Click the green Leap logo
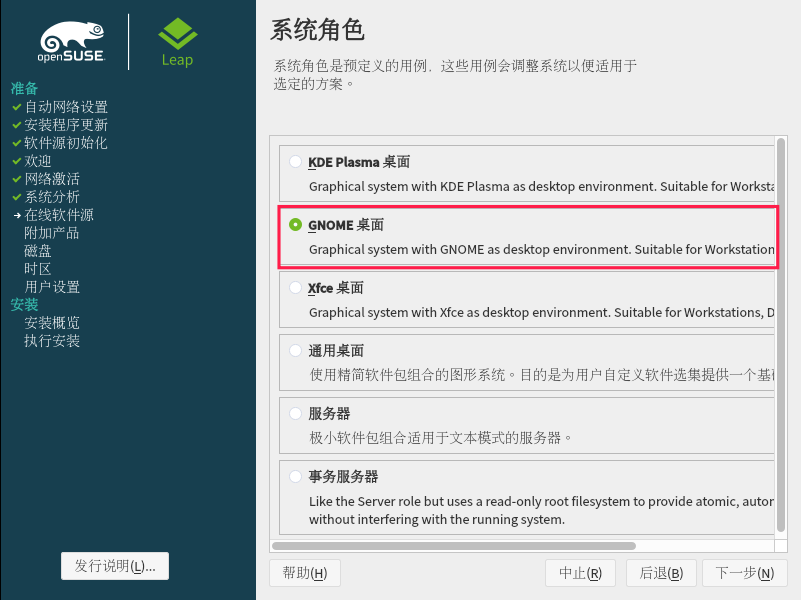Image resolution: width=801 pixels, height=600 pixels. coord(177,42)
